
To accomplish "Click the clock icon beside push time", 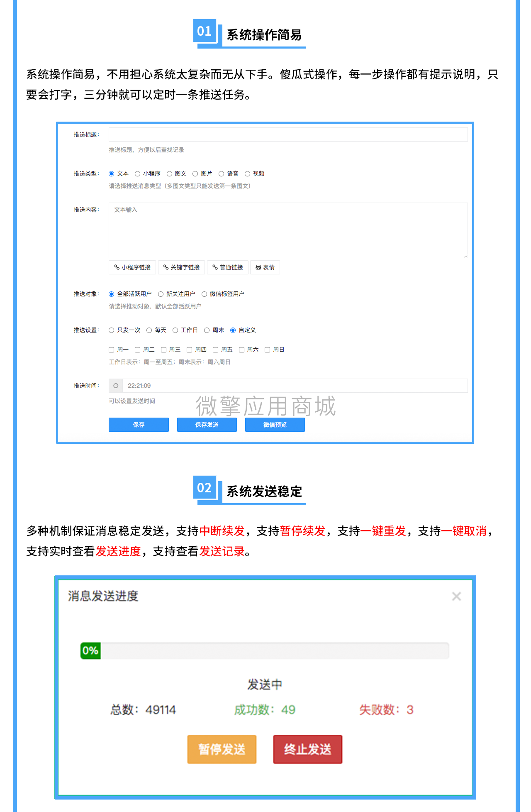I will (116, 386).
